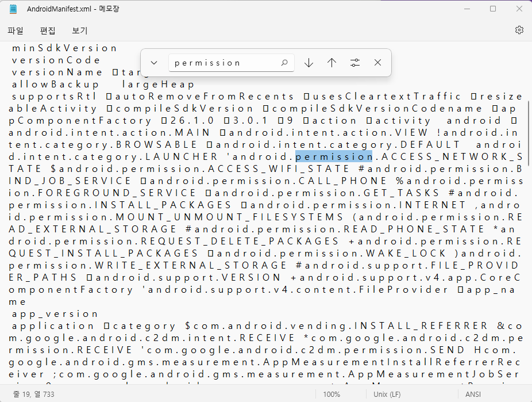Click the 줄 19, 열 733 cursor position
This screenshot has width=532, height=402.
[33, 394]
